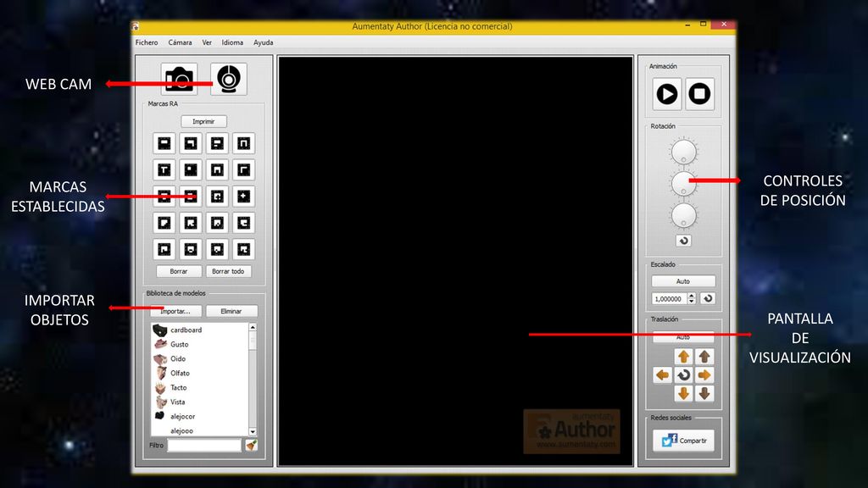
Task: Reset the scale value icon
Action: [x=708, y=299]
